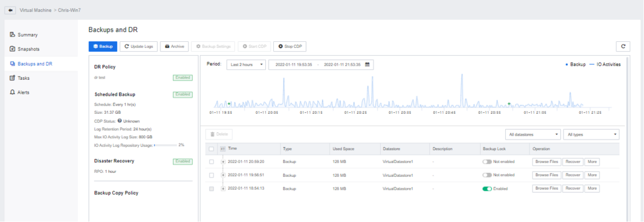Click the DR Policy Enabled badge
Image resolution: width=644 pixels, height=222 pixels.
pyautogui.click(x=183, y=78)
